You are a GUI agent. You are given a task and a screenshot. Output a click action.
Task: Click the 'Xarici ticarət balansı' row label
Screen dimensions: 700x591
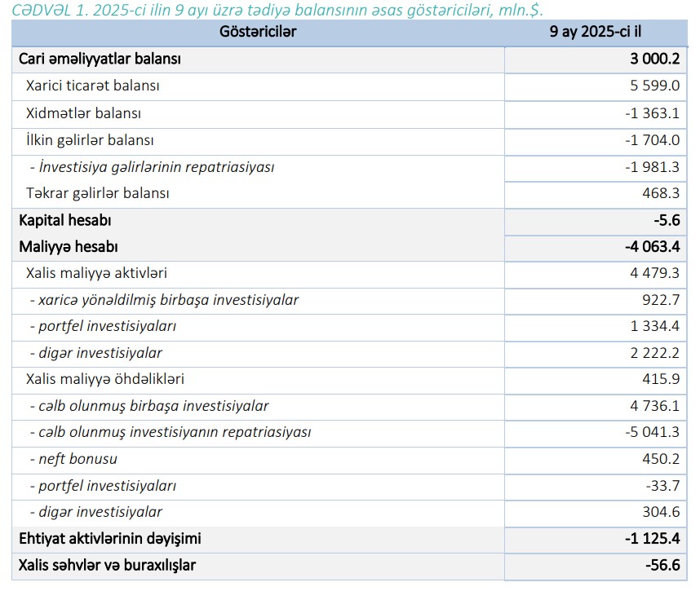tap(92, 86)
